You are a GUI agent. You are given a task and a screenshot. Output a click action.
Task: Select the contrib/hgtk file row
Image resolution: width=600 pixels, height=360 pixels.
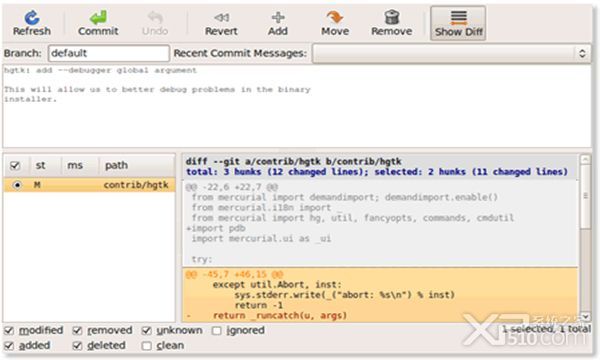[x=89, y=185]
